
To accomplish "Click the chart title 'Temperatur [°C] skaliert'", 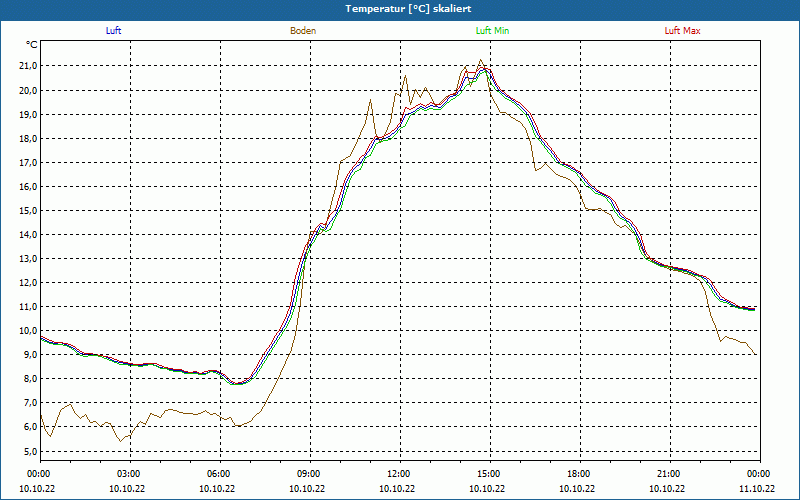I will point(408,9).
